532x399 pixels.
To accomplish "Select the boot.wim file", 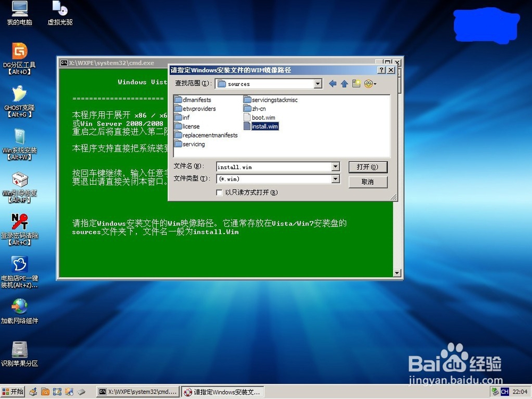I will tap(259, 118).
